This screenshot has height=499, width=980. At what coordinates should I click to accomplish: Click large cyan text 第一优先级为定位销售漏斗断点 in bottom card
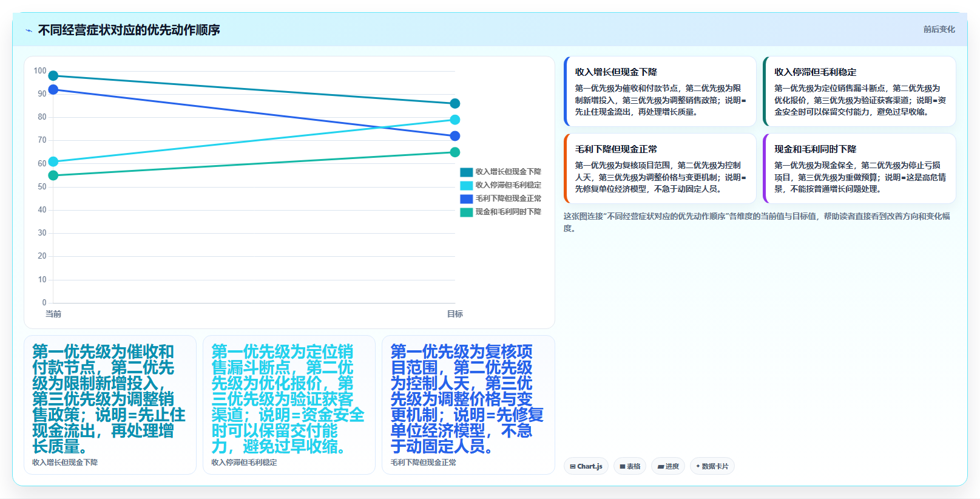288,399
